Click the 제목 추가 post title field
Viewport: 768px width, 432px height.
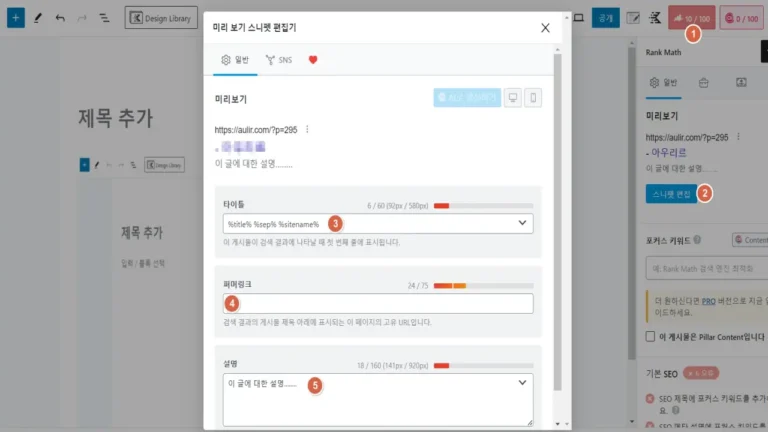116,118
